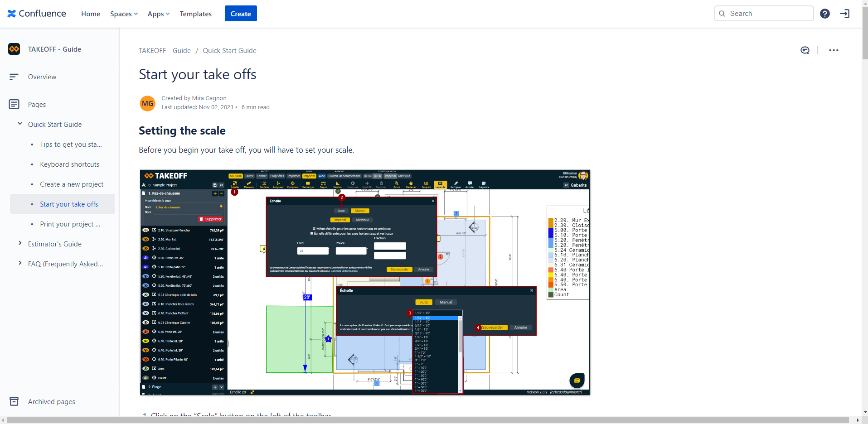
Task: Go to Templates in top navigation
Action: tap(195, 14)
